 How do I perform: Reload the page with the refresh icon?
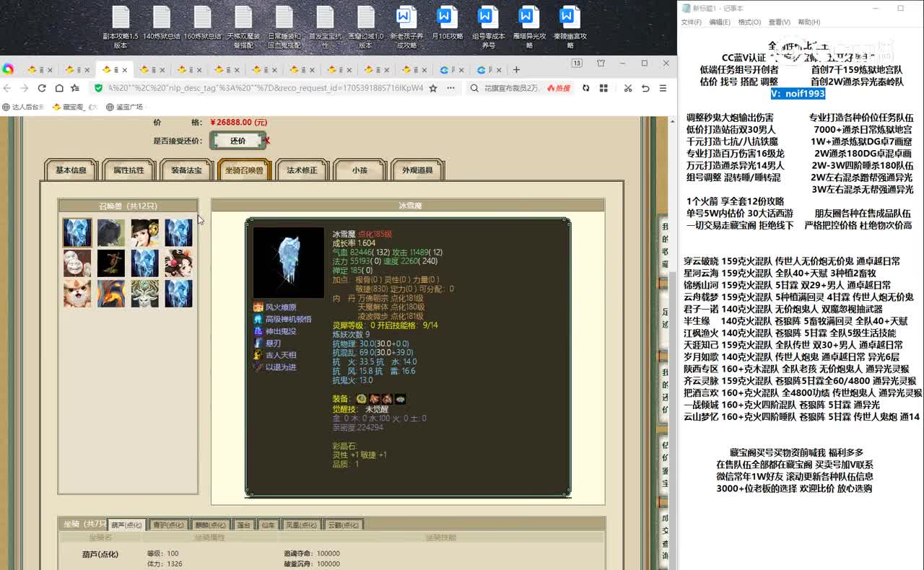tap(41, 88)
